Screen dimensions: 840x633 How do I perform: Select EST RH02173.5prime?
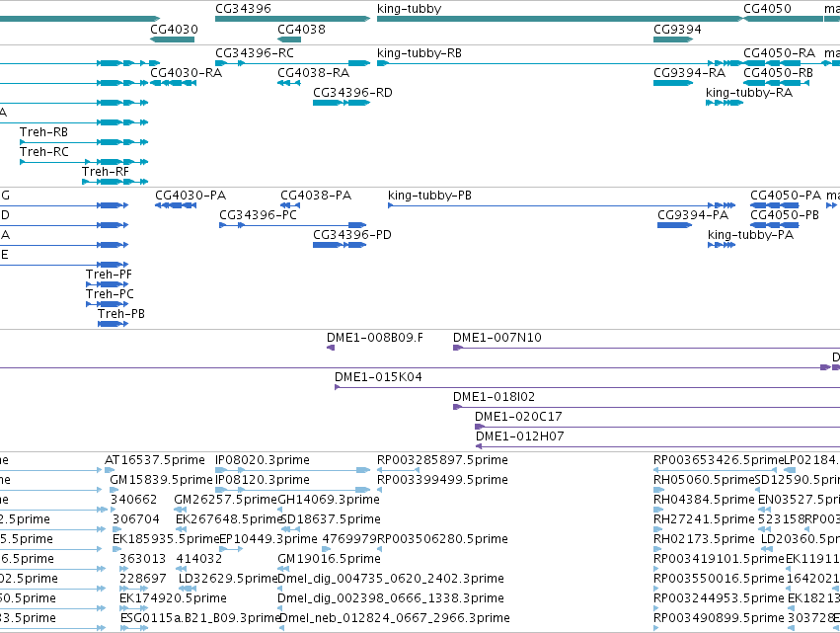tap(657, 549)
